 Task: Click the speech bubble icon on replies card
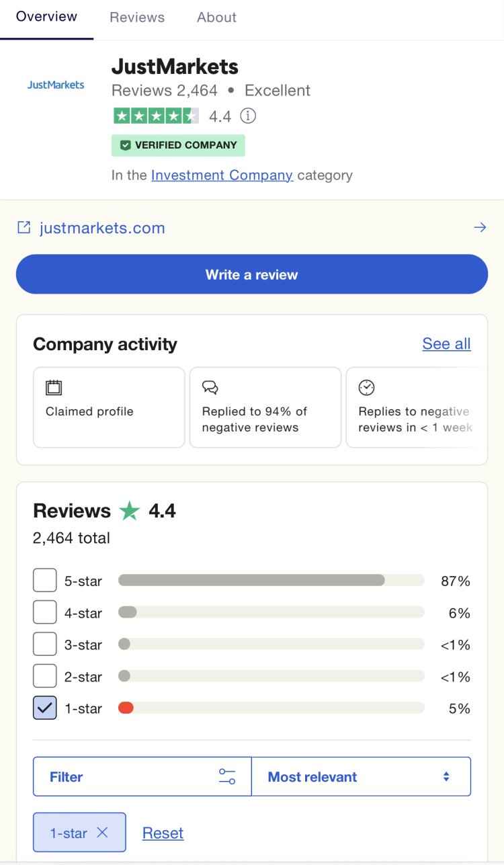click(210, 388)
